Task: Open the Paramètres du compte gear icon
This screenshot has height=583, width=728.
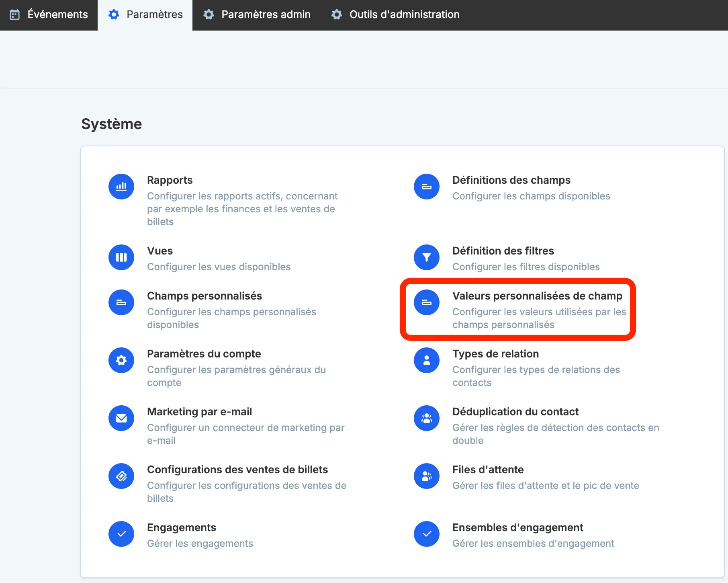Action: (x=121, y=360)
